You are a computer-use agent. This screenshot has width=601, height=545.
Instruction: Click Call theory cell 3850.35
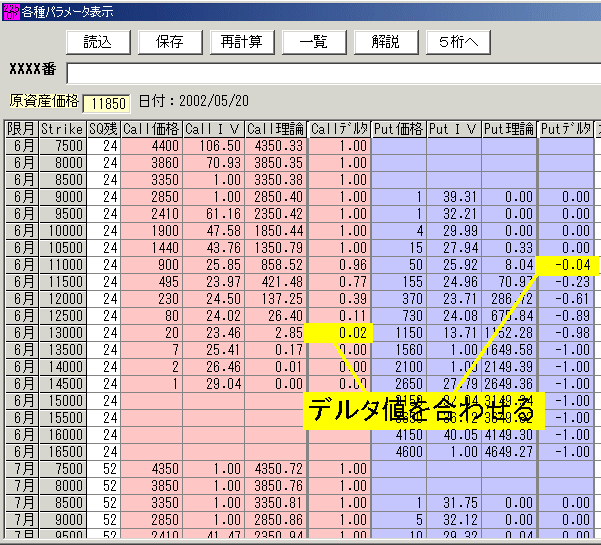pos(276,163)
